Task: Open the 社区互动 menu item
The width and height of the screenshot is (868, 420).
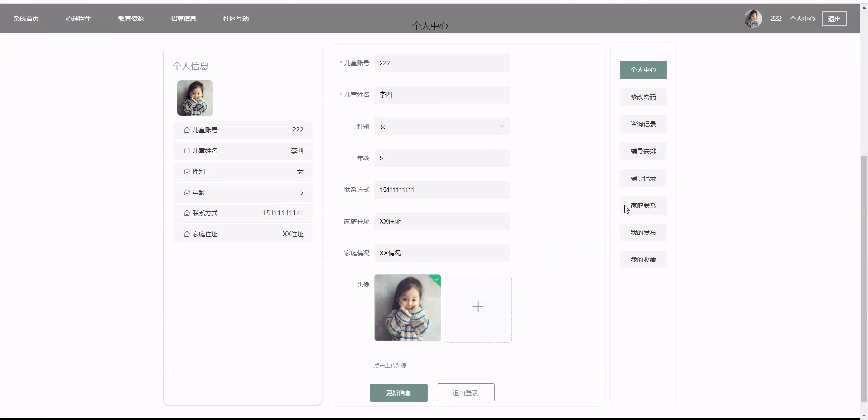Action: (x=236, y=19)
